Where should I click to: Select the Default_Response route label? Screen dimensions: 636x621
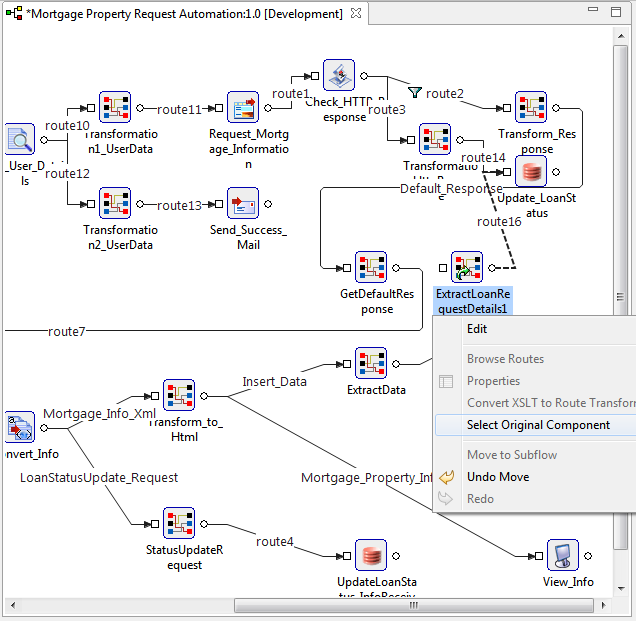coord(451,189)
